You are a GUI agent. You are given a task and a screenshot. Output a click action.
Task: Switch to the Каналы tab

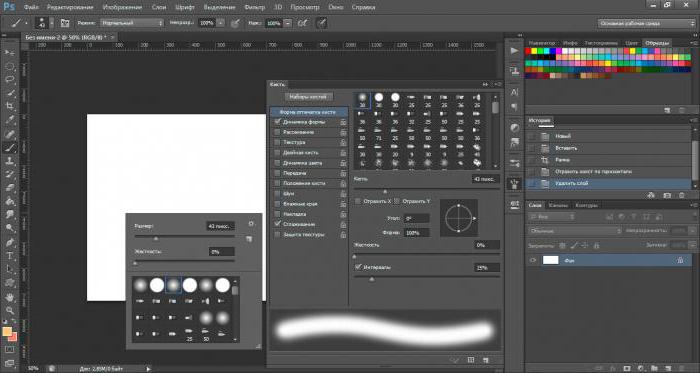pyautogui.click(x=558, y=205)
